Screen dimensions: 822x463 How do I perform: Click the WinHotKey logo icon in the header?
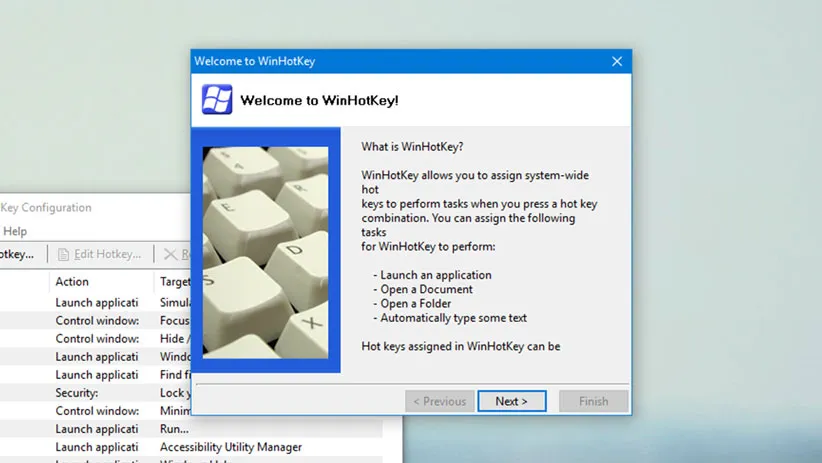(217, 99)
